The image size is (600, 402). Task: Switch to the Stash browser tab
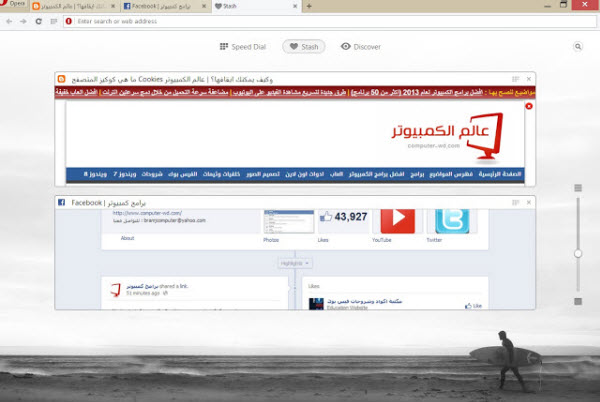(x=256, y=6)
